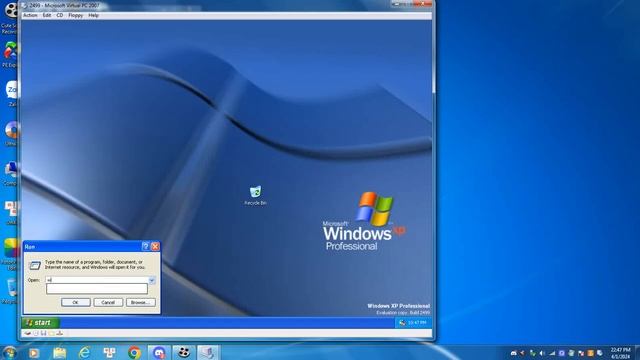Select the Windows 7 Recycle Bin desktop icon
This screenshot has height=360, width=640.
tap(10, 291)
